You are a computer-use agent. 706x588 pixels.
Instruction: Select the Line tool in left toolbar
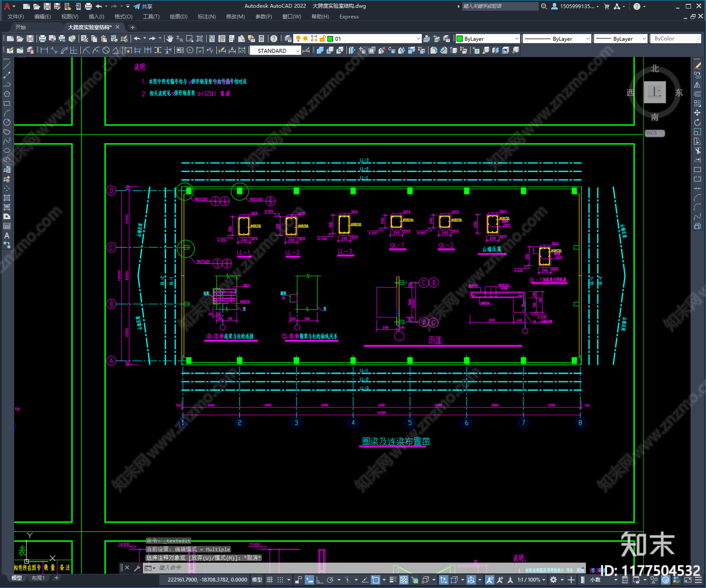click(7, 66)
